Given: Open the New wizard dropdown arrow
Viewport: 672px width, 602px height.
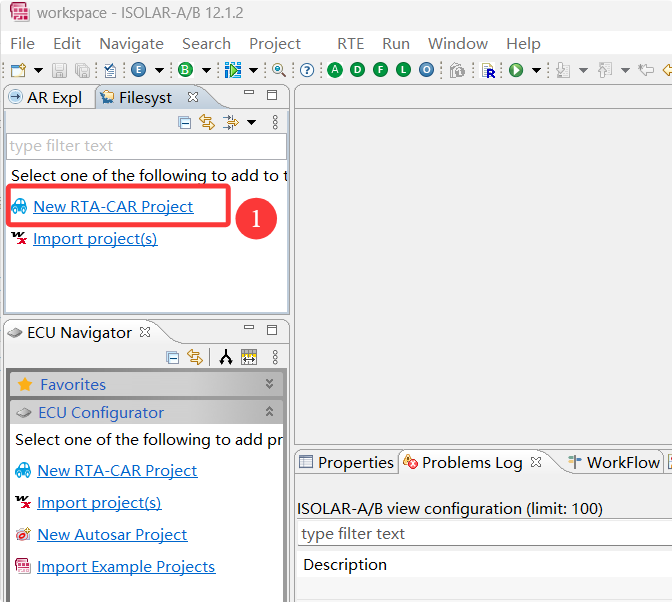Looking at the screenshot, I should (x=39, y=70).
